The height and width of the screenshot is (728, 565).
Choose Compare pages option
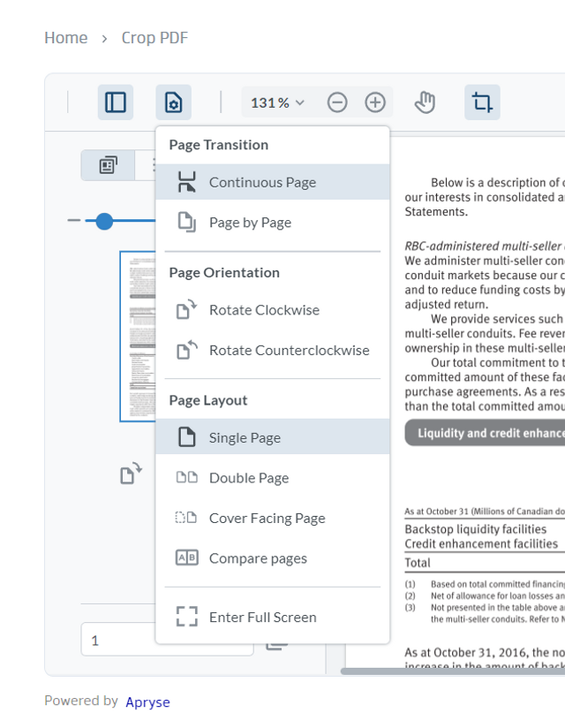(x=273, y=558)
